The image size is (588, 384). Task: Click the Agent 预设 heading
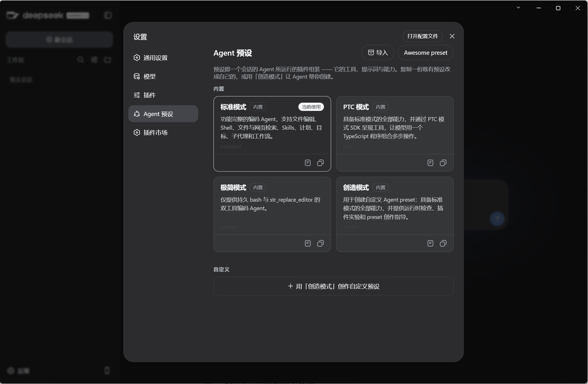click(x=233, y=53)
